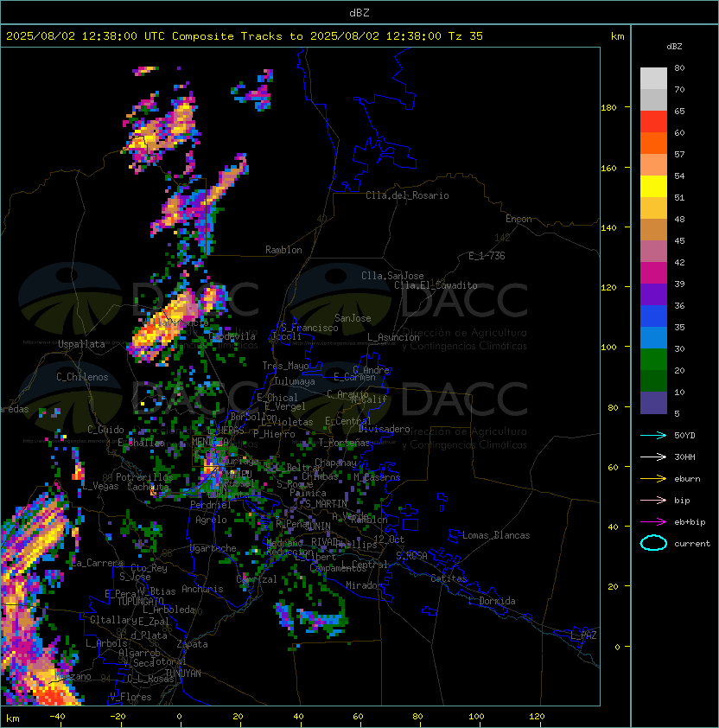Click the 'C_Chilenos' map label
719x728 pixels.
coord(82,377)
